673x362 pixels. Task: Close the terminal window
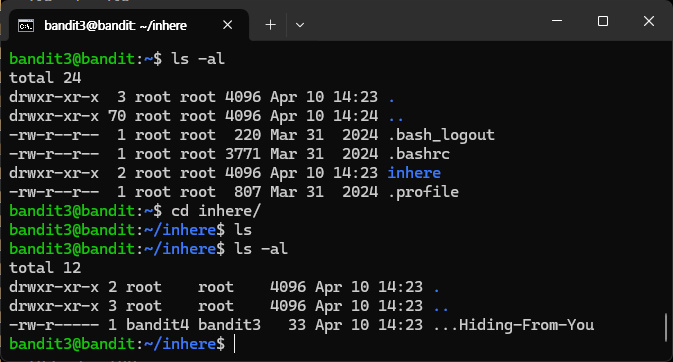click(x=649, y=21)
